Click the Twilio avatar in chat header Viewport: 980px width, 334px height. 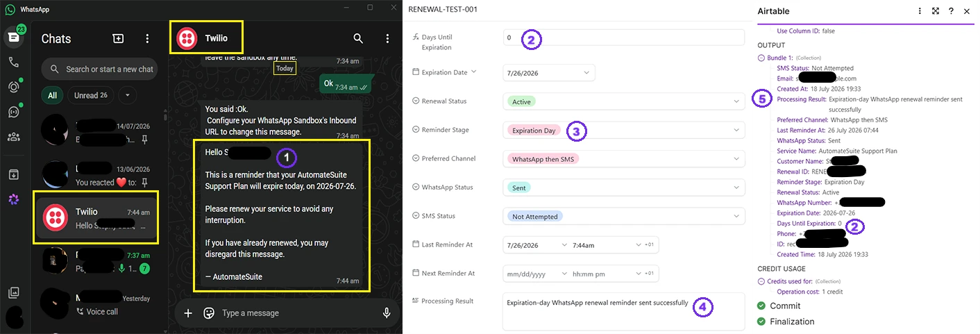(x=187, y=38)
